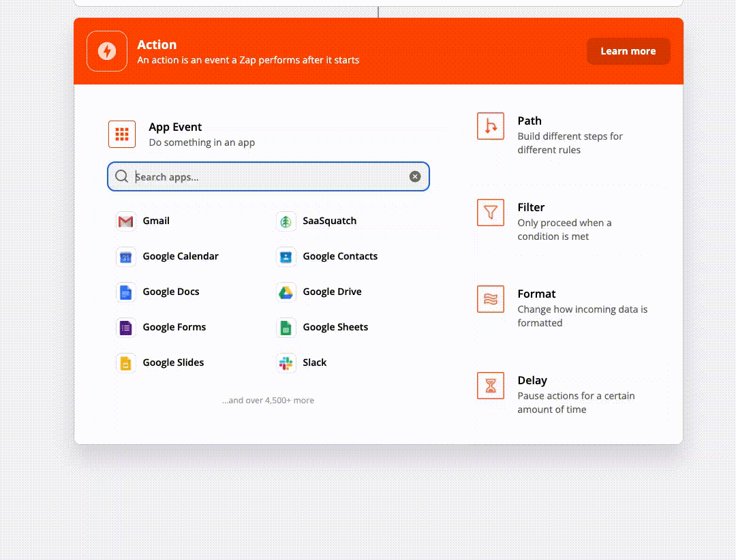The image size is (736, 560).
Task: Select the Delay hourglass icon
Action: pos(491,385)
